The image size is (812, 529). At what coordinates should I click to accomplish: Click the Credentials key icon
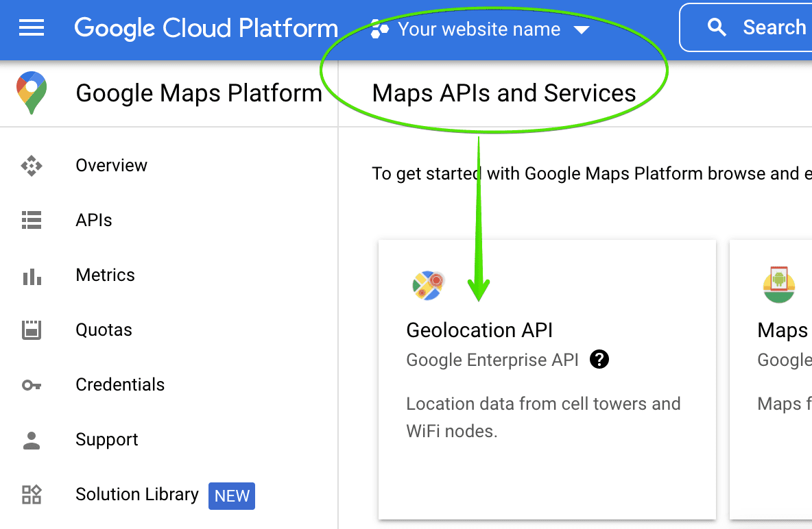32,385
